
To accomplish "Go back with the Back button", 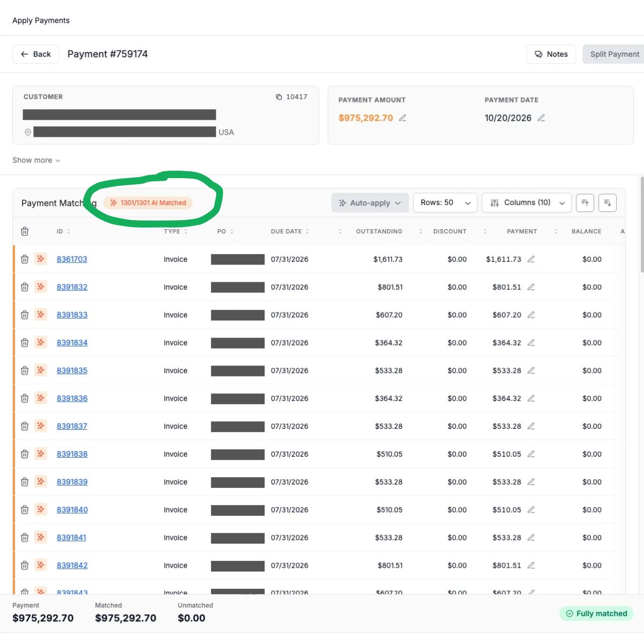I will 35,54.
